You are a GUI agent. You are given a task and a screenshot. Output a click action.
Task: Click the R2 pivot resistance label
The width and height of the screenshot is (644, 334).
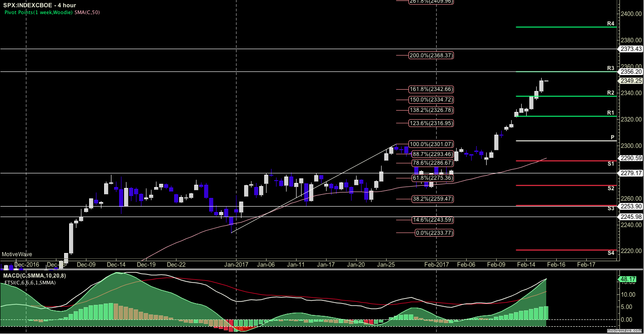pyautogui.click(x=611, y=93)
